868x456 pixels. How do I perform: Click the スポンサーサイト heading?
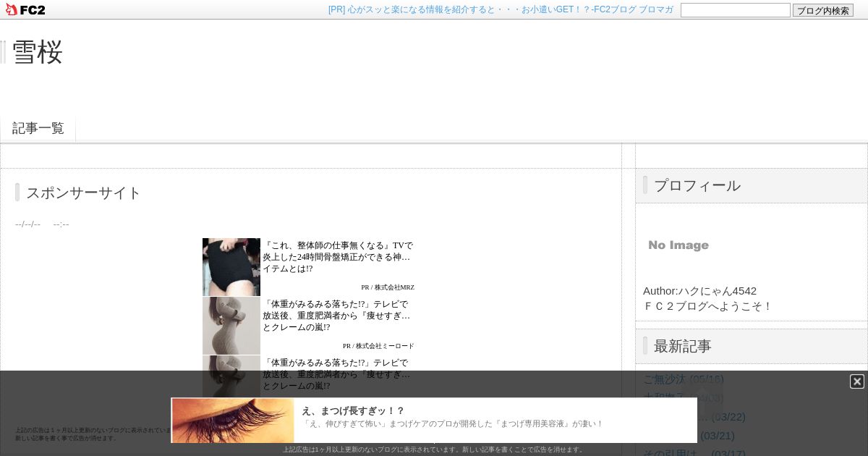(x=84, y=193)
